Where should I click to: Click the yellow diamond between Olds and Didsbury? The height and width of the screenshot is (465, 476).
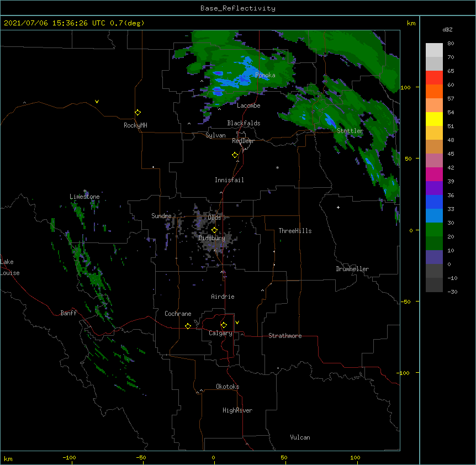[214, 230]
